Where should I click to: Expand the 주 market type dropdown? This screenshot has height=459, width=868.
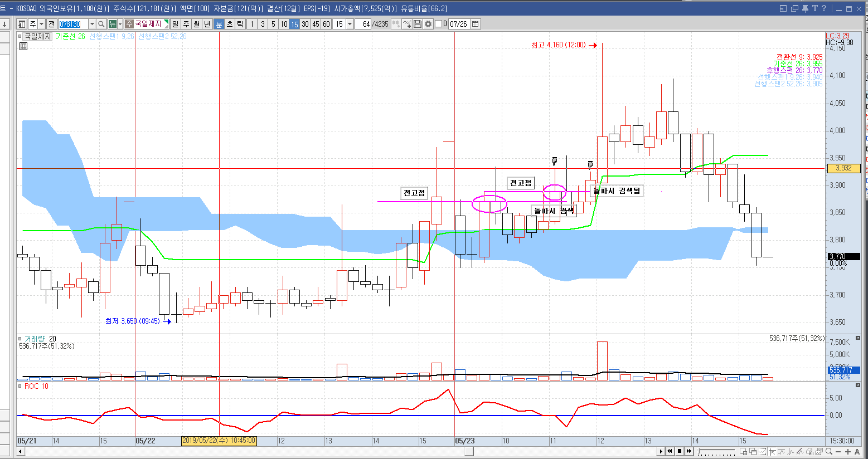click(41, 24)
